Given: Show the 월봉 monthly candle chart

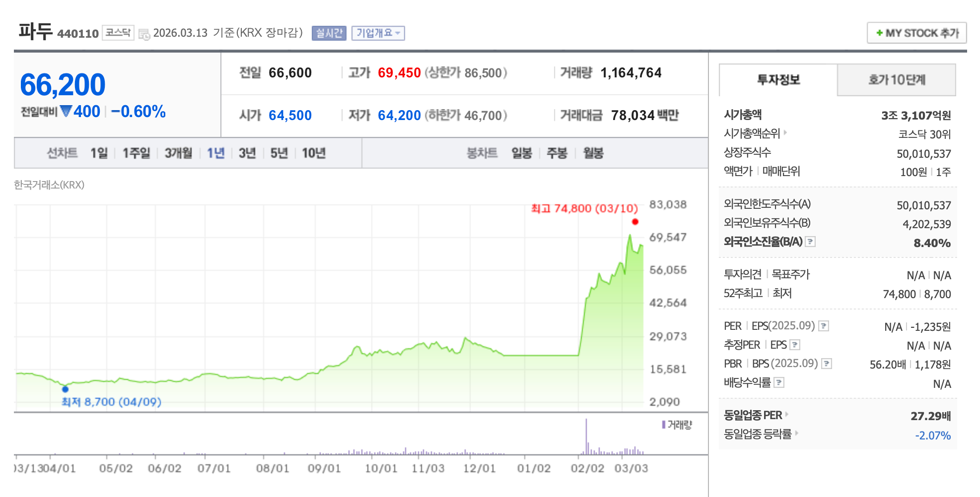Looking at the screenshot, I should [593, 153].
